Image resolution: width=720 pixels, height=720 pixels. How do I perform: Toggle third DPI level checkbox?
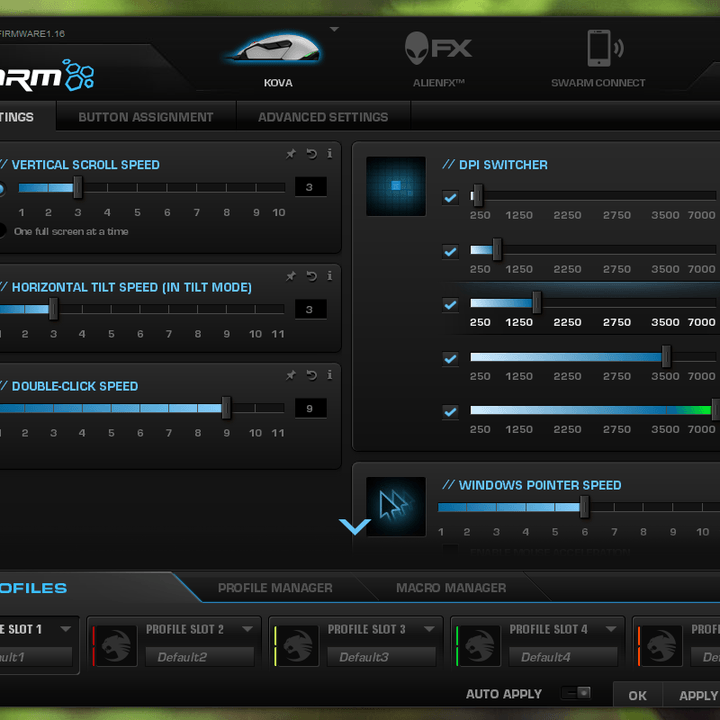click(450, 304)
